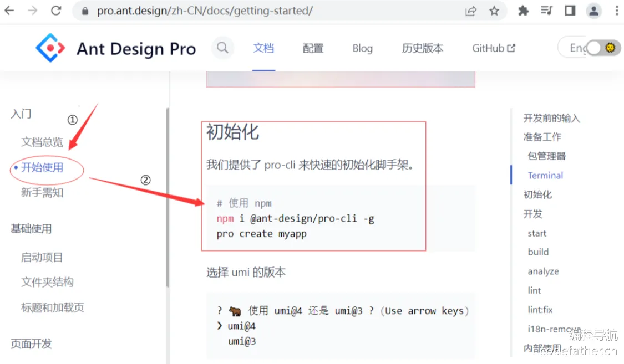Click the Ant Design Pro logo
The height and width of the screenshot is (364, 624).
[50, 48]
